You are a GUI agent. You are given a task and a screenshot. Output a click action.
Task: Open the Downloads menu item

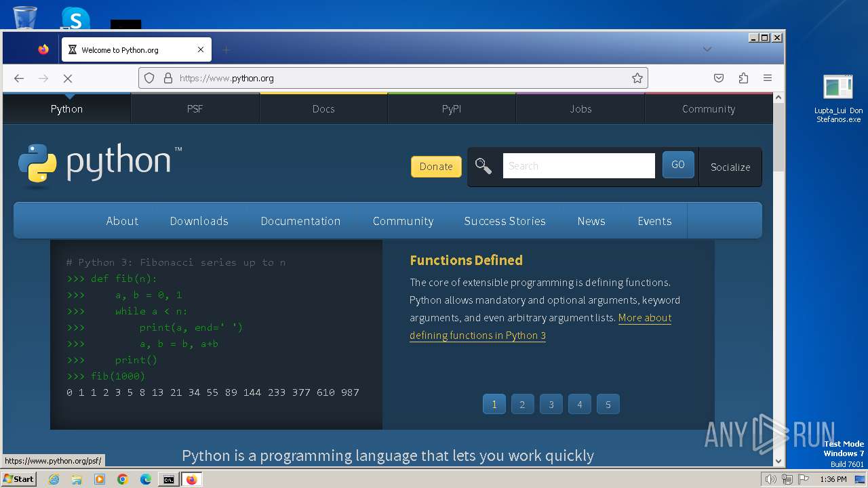tap(199, 221)
